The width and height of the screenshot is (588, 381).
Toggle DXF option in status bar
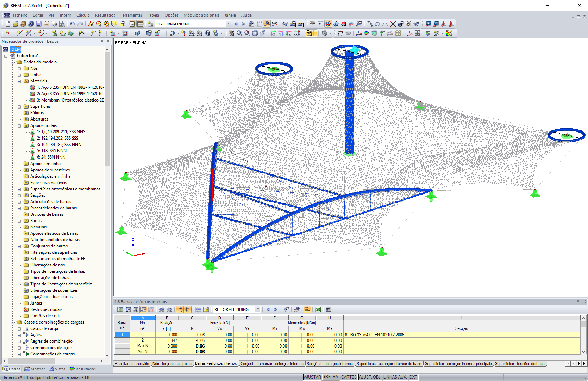[x=413, y=377]
